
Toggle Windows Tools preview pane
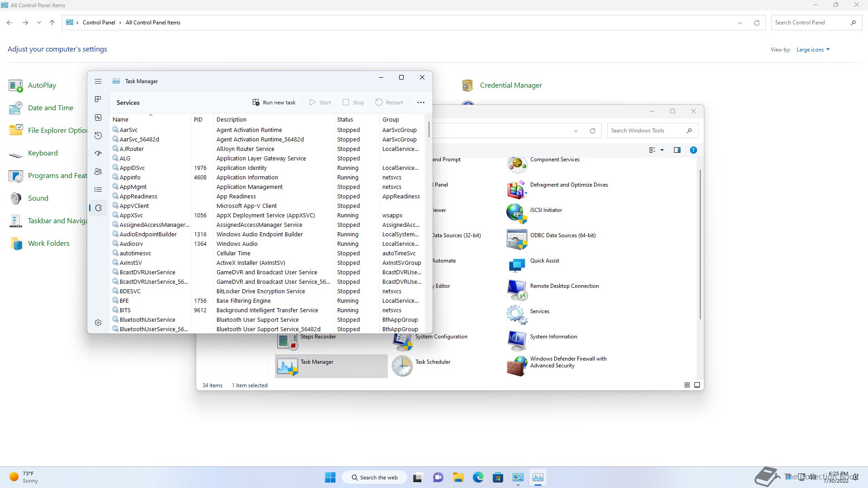[677, 150]
